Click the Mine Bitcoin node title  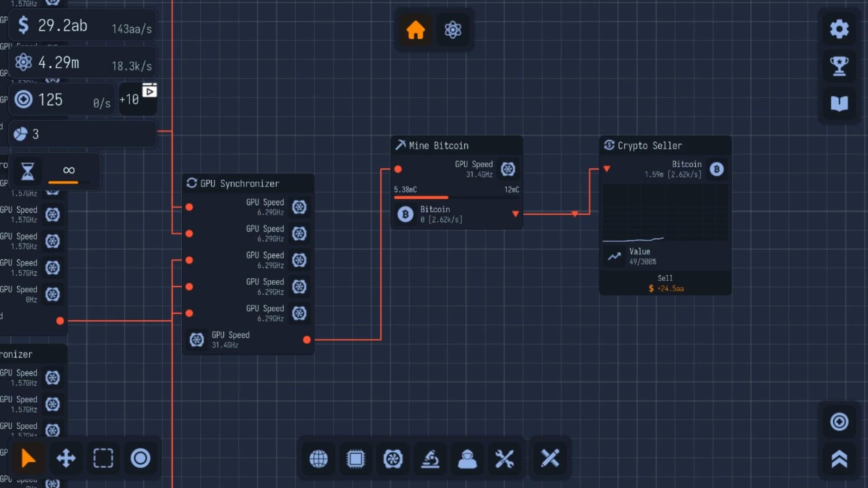[439, 145]
